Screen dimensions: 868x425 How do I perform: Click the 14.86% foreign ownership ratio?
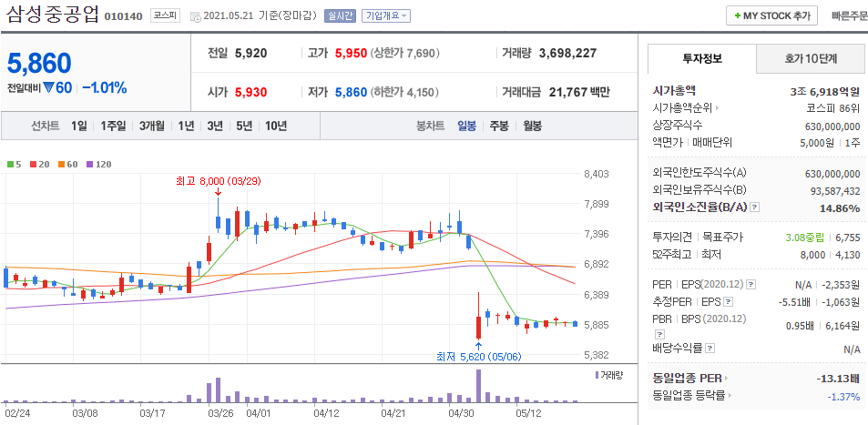840,208
